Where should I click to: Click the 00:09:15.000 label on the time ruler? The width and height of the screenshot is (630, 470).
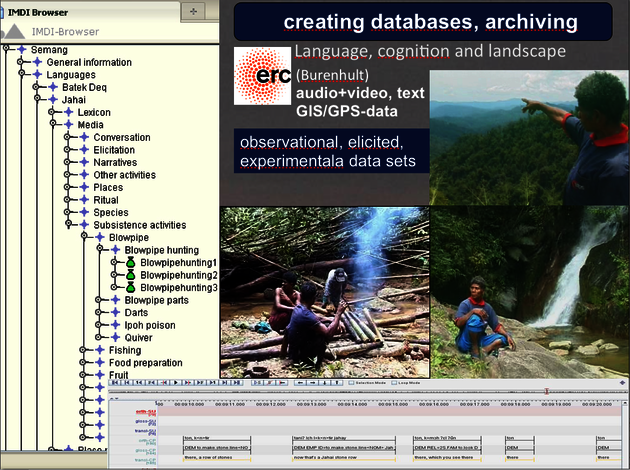pos(393,404)
